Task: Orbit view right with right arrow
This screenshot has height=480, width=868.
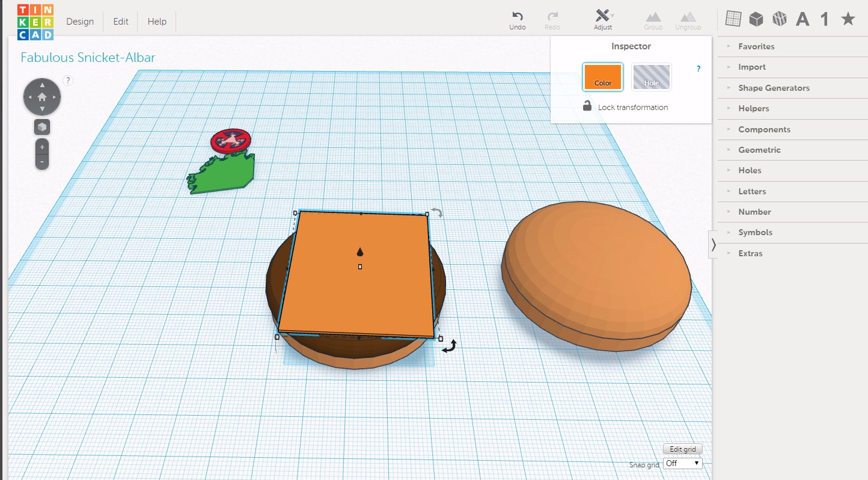Action: coord(55,97)
